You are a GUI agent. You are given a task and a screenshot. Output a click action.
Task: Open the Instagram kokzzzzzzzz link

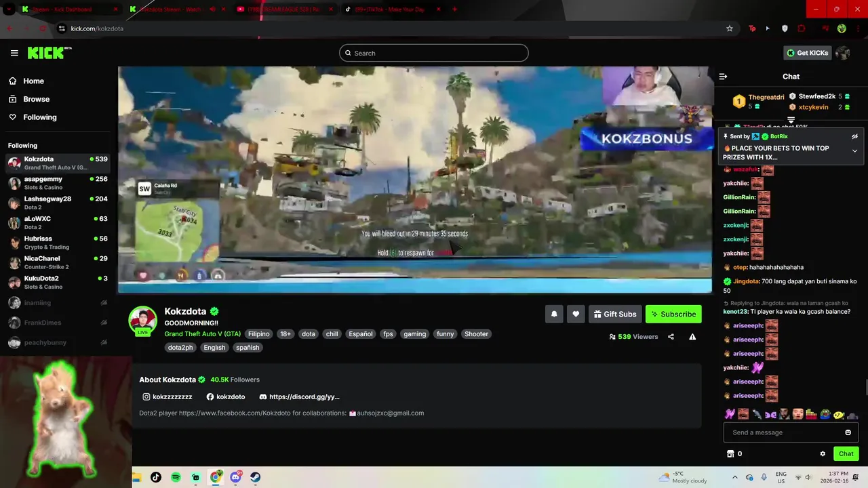167,396
